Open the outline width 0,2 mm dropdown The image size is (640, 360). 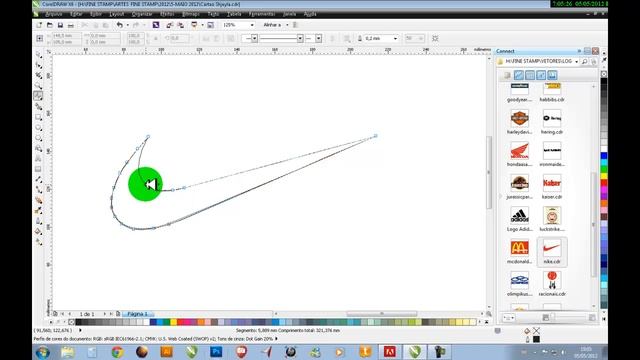click(395, 38)
